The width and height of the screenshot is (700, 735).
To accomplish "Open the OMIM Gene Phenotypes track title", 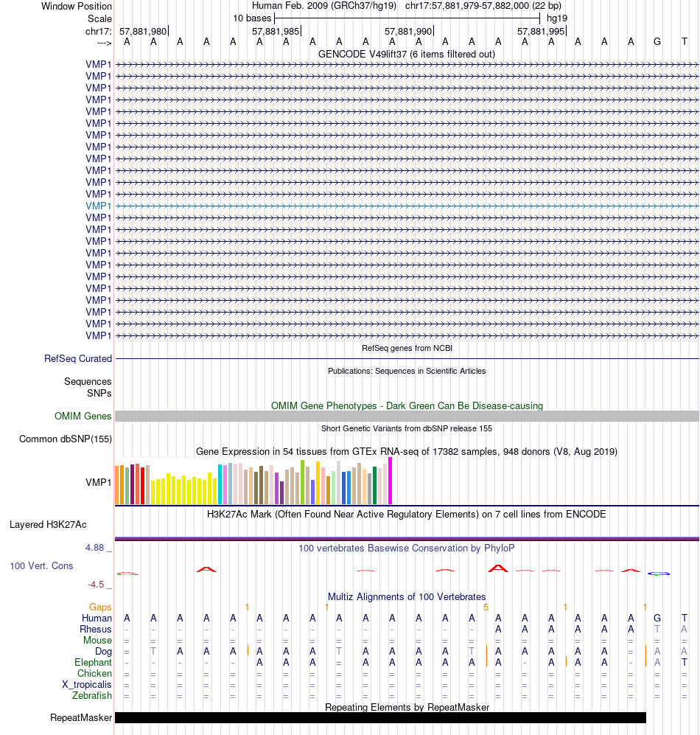I will 407,406.
